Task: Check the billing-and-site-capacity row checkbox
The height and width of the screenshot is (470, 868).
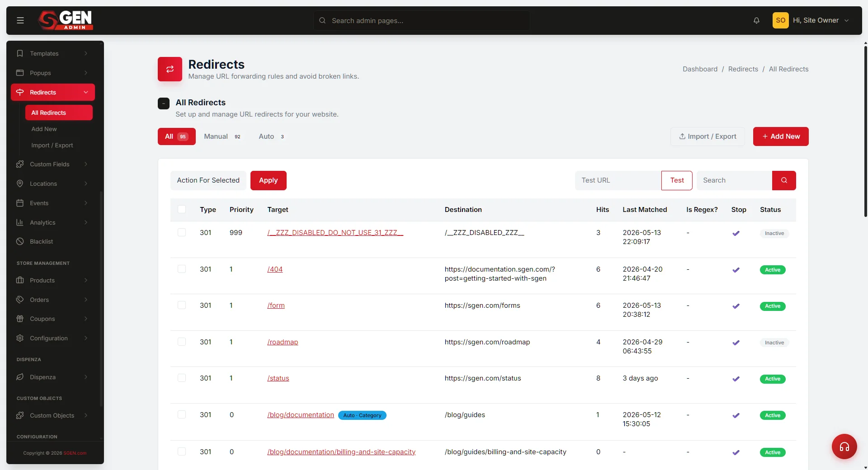Action: point(182,451)
